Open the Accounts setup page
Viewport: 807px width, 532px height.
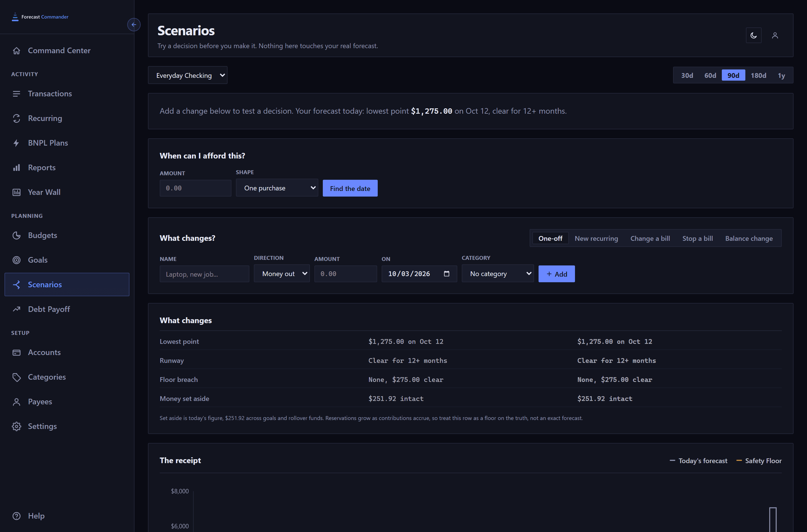point(67,353)
